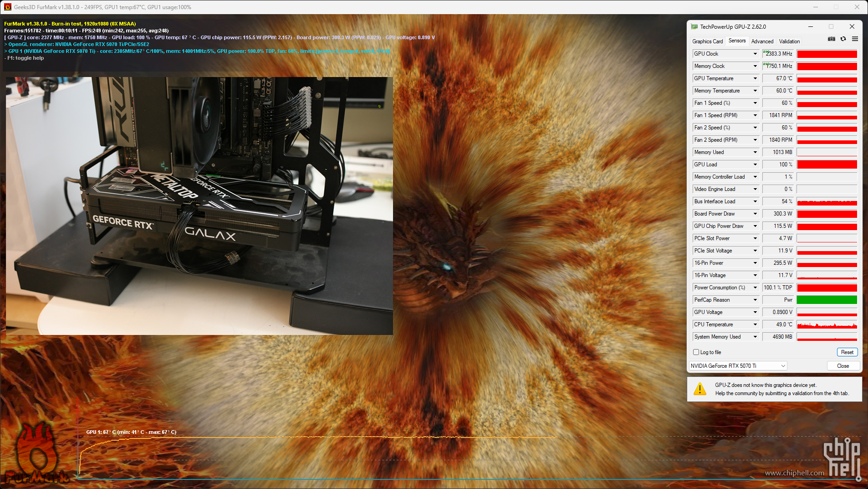Open the 16-Pin Power dropdown

(x=755, y=263)
